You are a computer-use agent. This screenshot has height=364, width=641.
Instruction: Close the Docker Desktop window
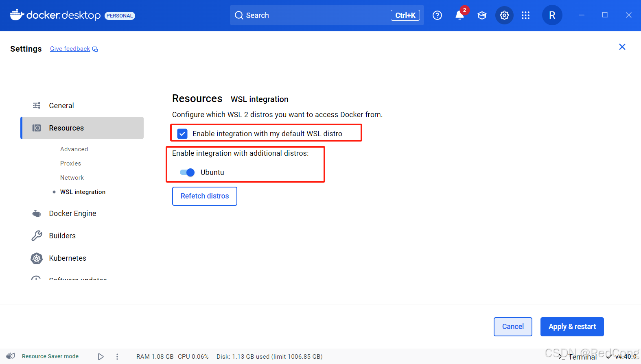tap(628, 15)
